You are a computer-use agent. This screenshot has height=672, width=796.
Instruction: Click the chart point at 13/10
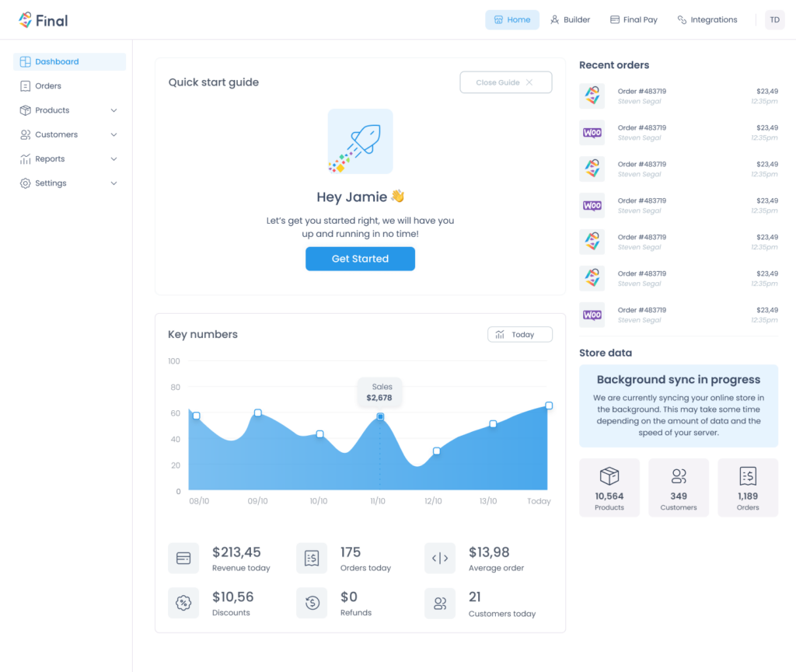(493, 424)
